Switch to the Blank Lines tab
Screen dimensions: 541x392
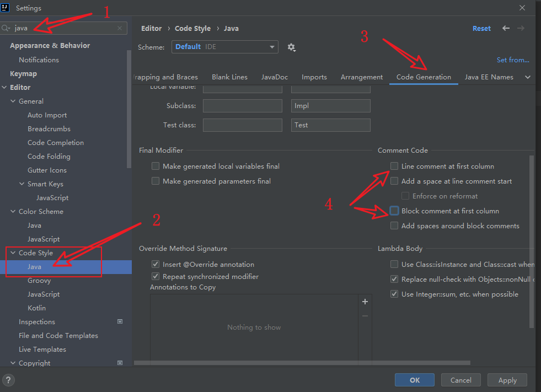click(230, 77)
